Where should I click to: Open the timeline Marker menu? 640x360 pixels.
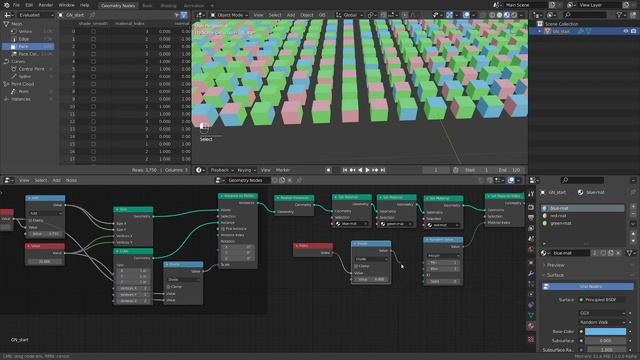(282, 170)
